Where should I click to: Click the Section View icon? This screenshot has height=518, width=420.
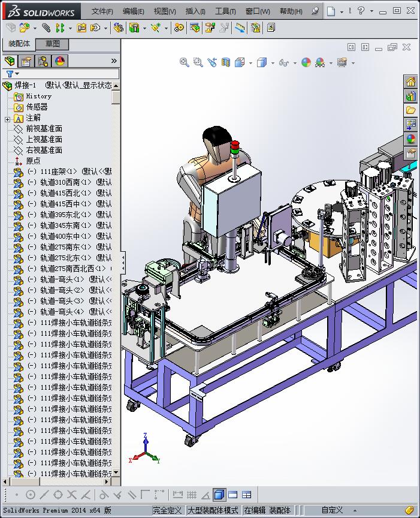(226, 62)
